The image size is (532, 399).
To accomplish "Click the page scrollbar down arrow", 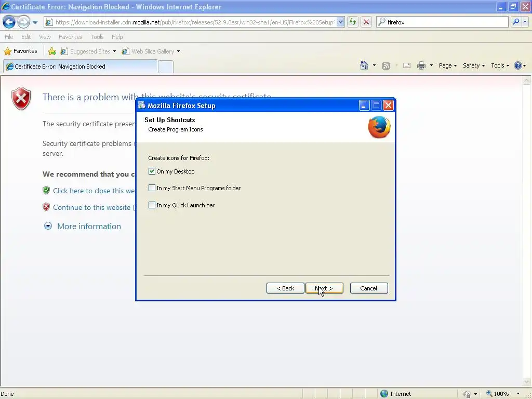I will tap(527, 382).
